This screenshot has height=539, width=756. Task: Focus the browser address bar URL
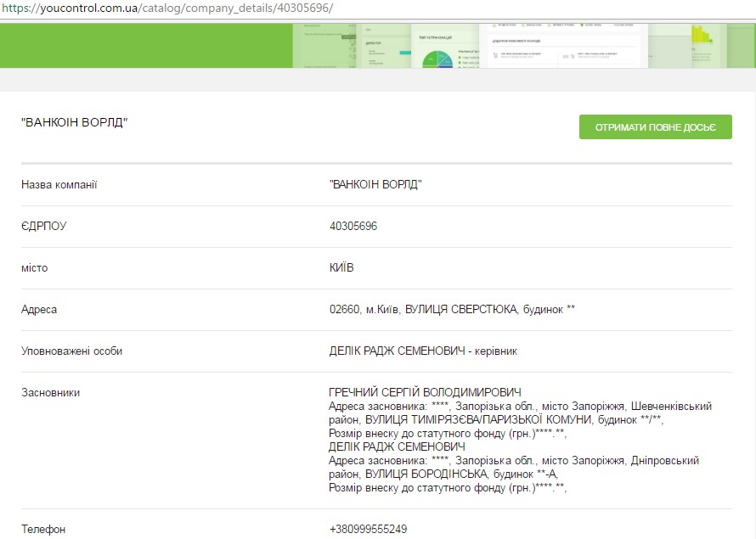click(x=168, y=8)
